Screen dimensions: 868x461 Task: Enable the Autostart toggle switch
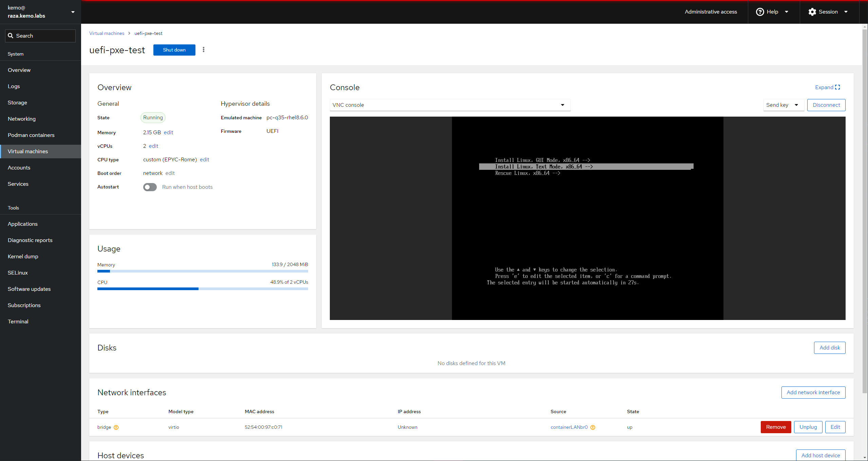tap(150, 187)
